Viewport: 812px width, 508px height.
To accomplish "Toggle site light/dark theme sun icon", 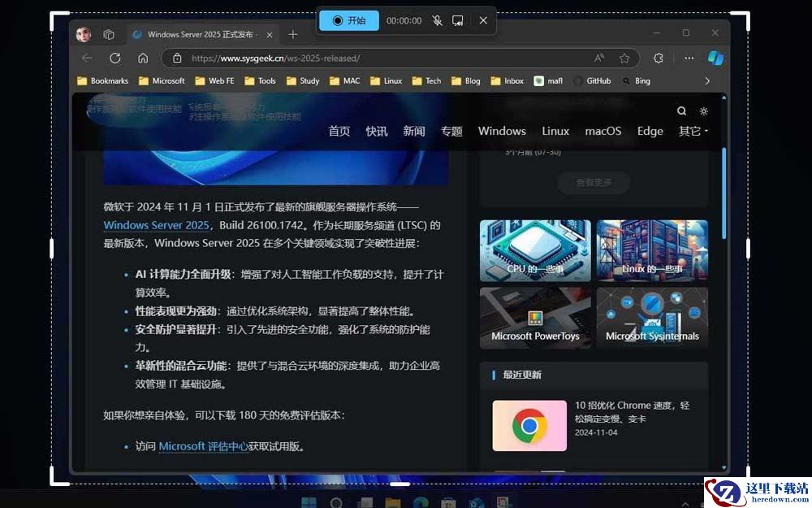I will (703, 111).
